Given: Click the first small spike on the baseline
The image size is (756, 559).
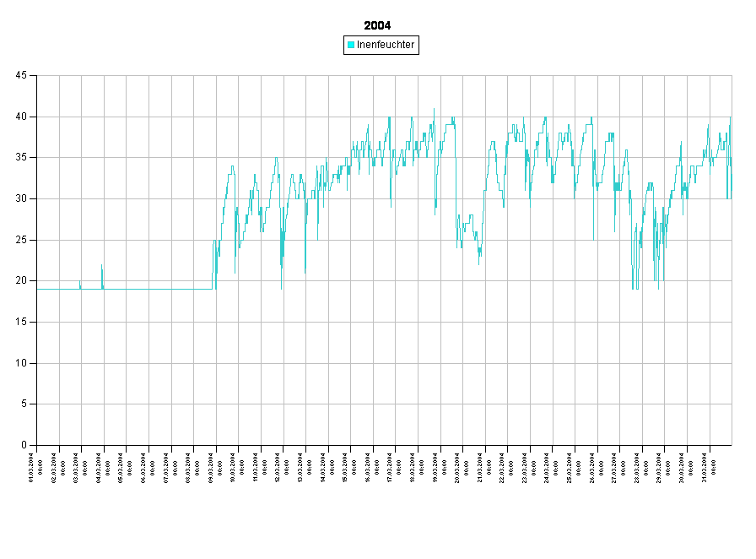Looking at the screenshot, I should point(80,284).
